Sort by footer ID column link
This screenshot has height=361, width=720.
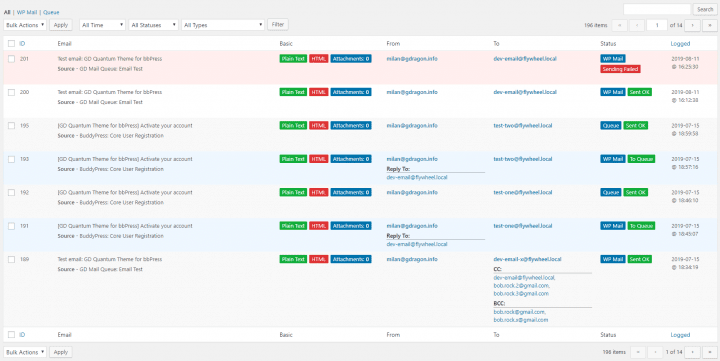(x=22, y=335)
